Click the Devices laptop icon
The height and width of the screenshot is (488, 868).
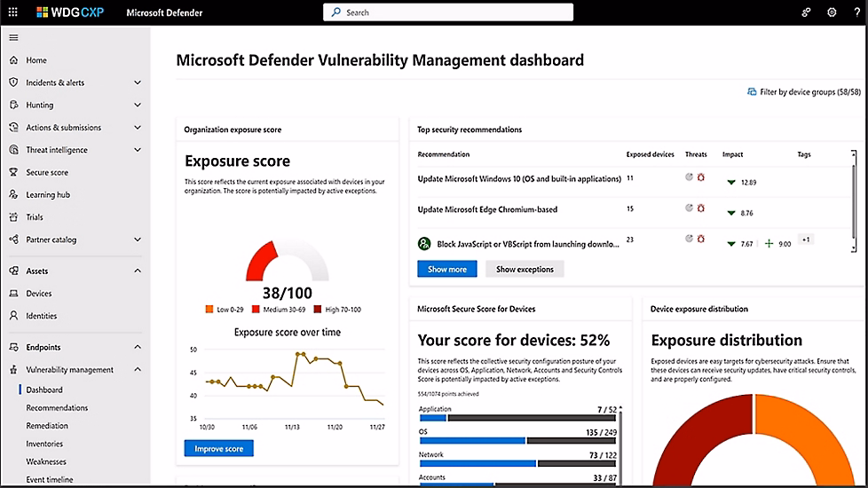tap(14, 293)
